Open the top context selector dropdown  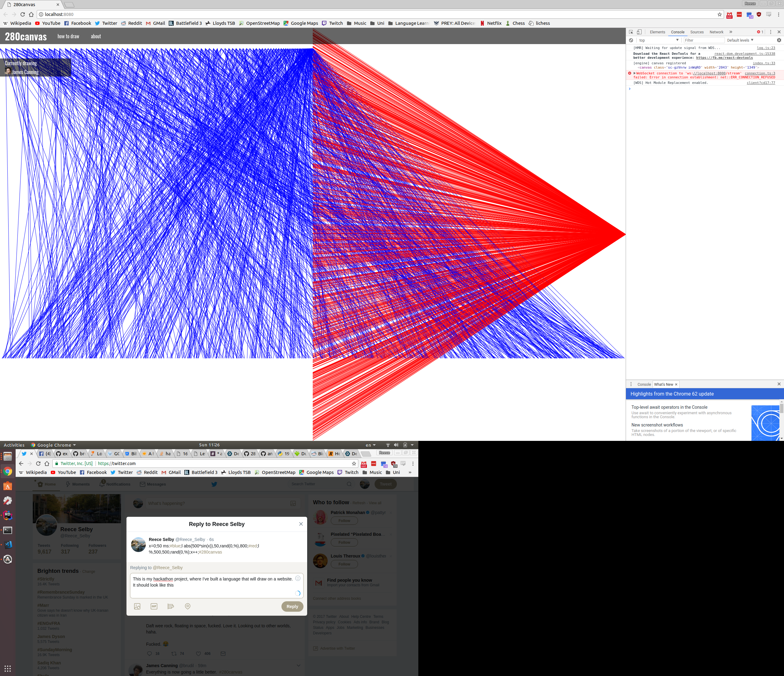(658, 40)
